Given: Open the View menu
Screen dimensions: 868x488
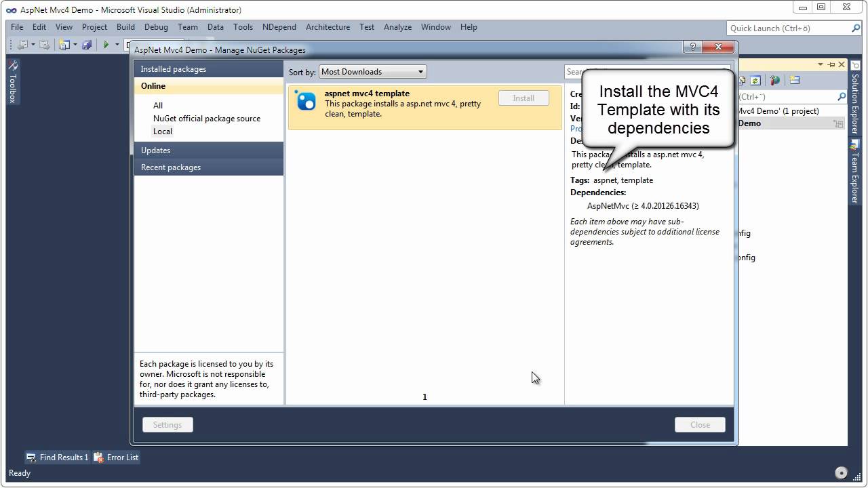Looking at the screenshot, I should pos(64,27).
